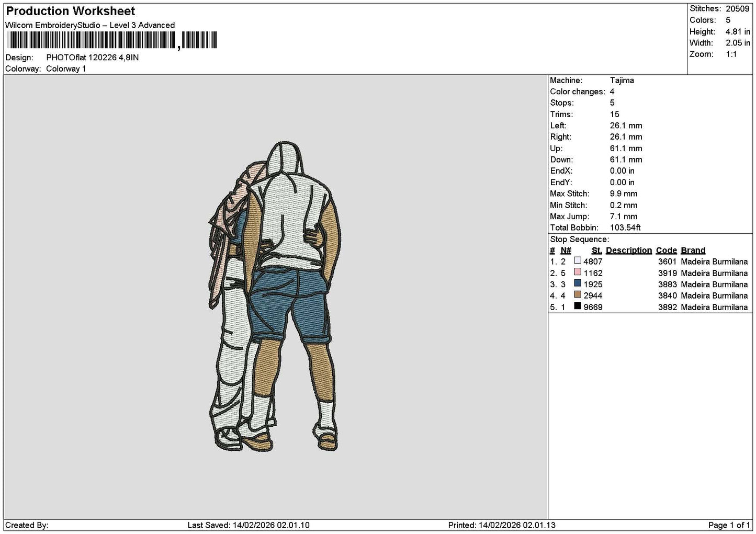Click 'Printed: 14/02/2026 02.01.13' footer text

[502, 525]
